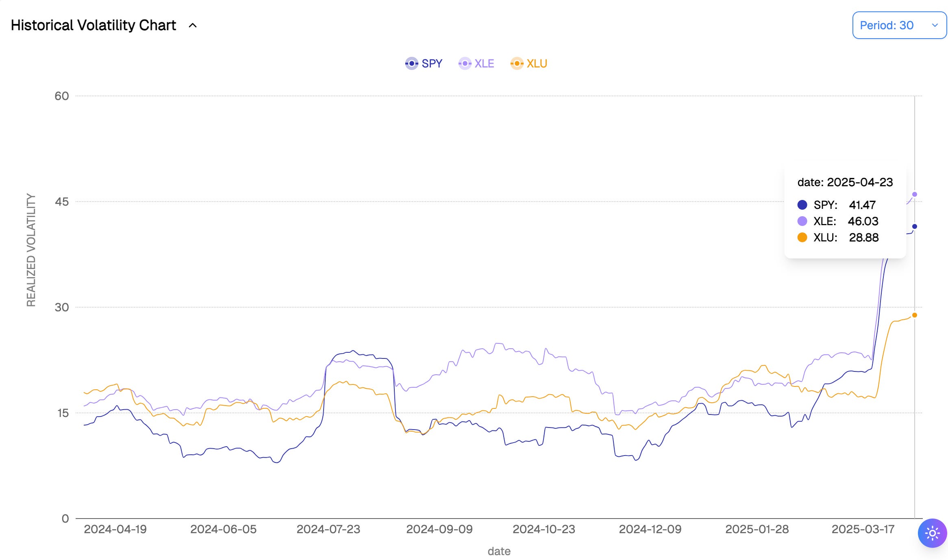948x560 pixels.
Task: Click the XLE legend marker icon
Action: pyautogui.click(x=465, y=63)
